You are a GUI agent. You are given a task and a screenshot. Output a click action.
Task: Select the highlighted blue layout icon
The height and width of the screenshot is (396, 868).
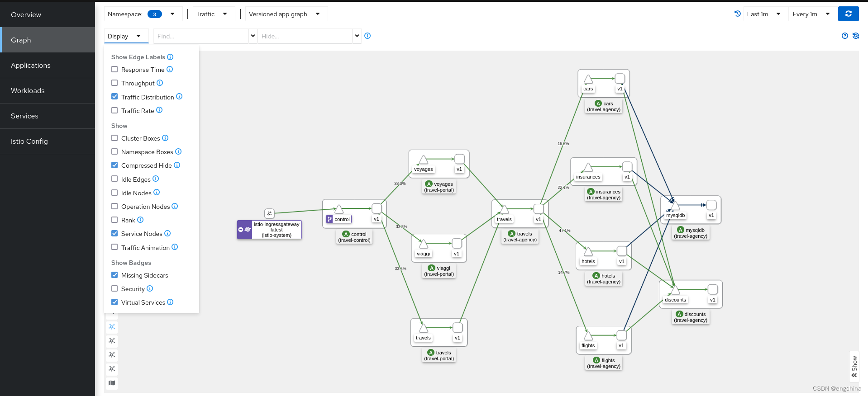(x=112, y=327)
